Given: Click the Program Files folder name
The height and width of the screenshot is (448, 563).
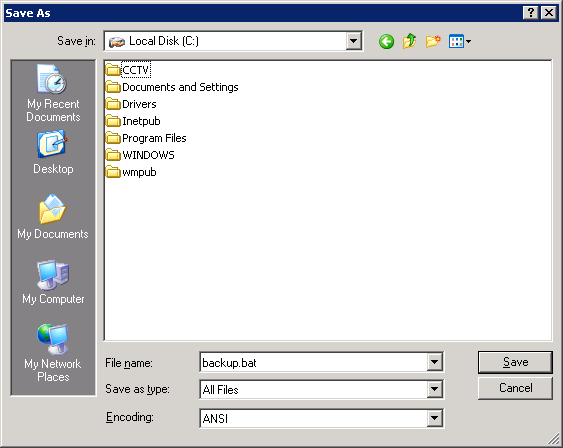Looking at the screenshot, I should (x=154, y=138).
